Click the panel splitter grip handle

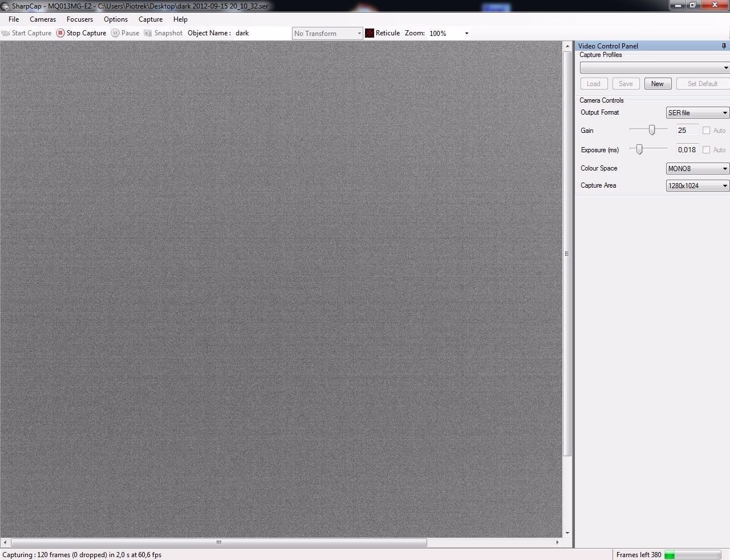pos(567,254)
